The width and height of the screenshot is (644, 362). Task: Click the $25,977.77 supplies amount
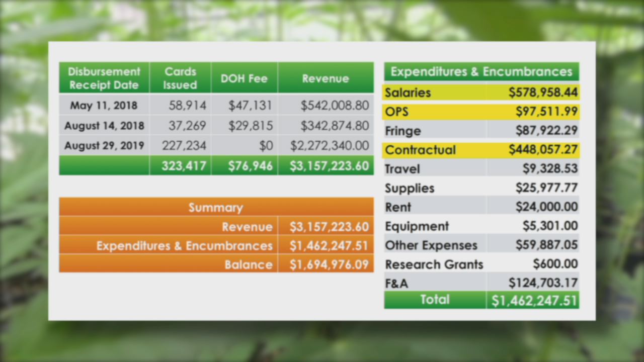(546, 188)
